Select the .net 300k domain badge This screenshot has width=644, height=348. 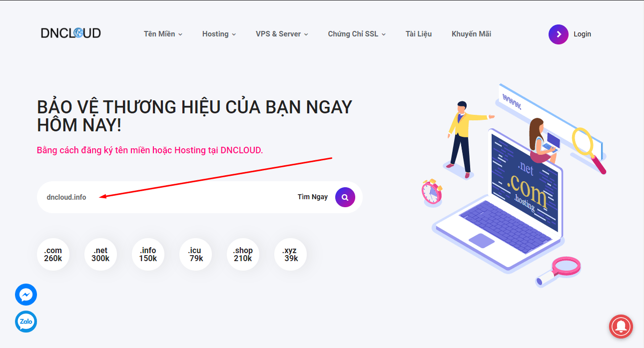100,255
